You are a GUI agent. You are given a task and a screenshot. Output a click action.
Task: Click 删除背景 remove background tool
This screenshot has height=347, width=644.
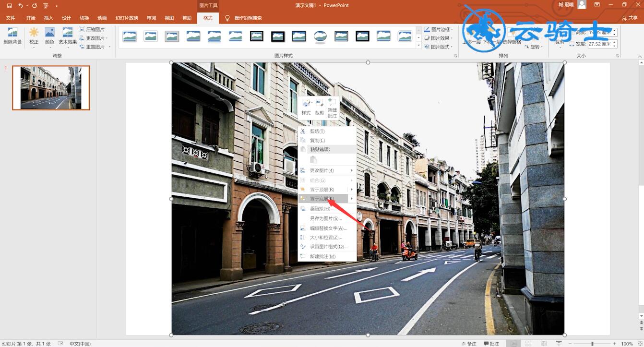coord(12,36)
